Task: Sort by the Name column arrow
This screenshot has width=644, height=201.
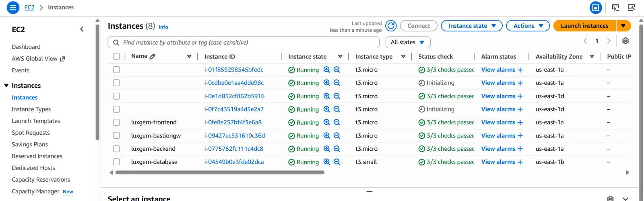Action: click(189, 57)
